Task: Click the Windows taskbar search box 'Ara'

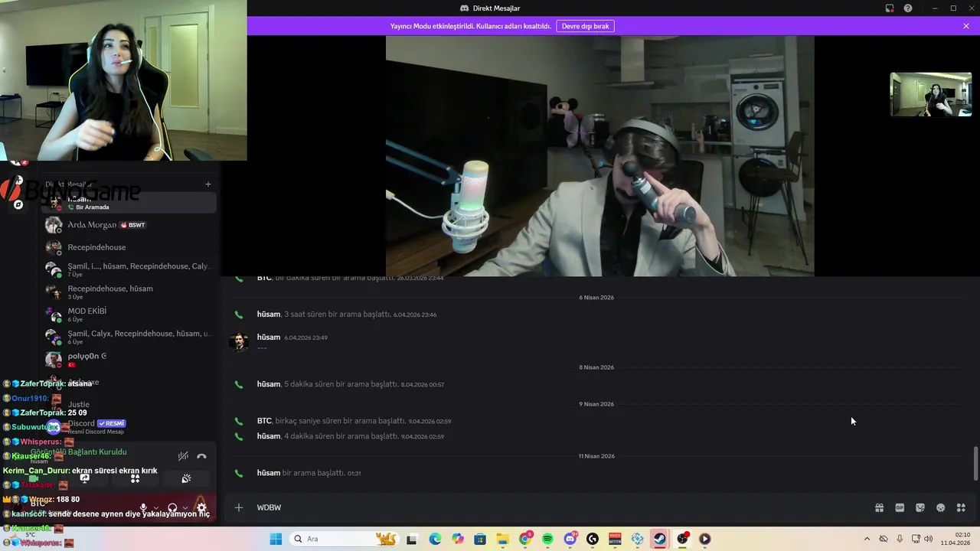Action: click(345, 539)
